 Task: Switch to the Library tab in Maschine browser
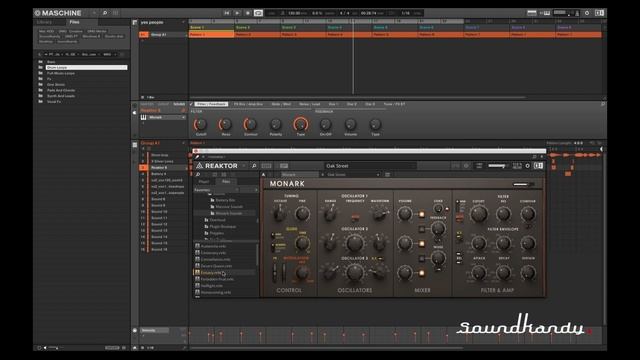coord(45,22)
